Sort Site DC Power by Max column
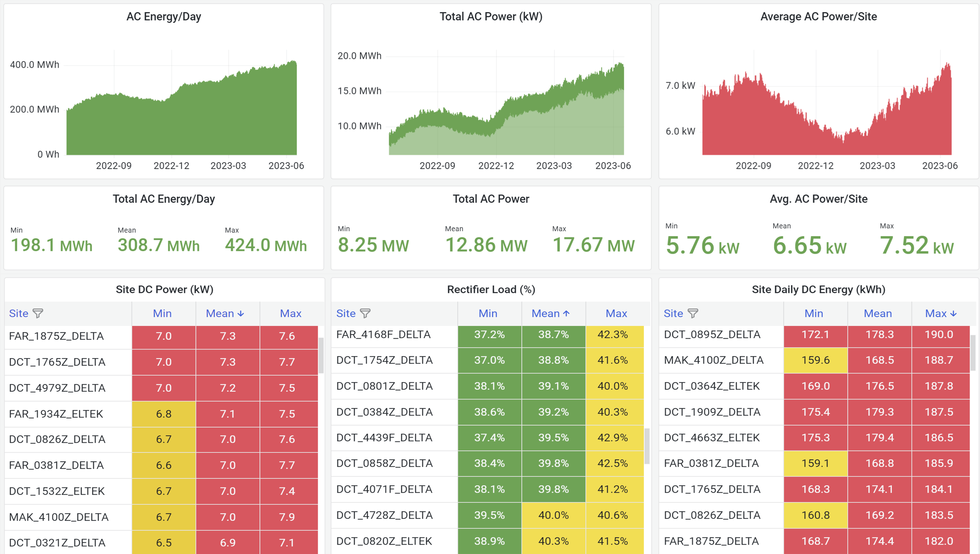This screenshot has width=980, height=554. [x=291, y=314]
